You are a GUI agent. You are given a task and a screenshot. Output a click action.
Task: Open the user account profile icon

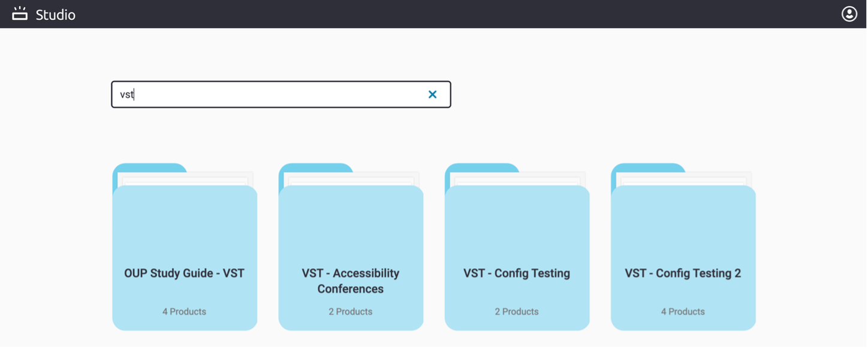(x=849, y=14)
